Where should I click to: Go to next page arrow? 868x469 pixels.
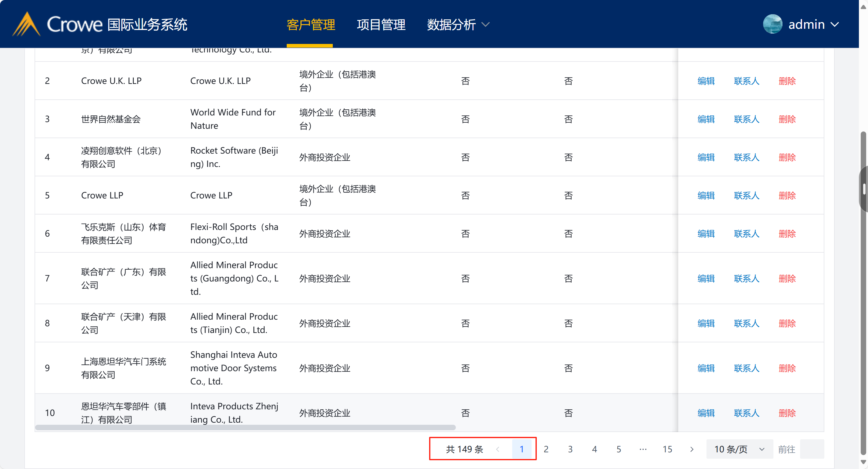click(691, 449)
